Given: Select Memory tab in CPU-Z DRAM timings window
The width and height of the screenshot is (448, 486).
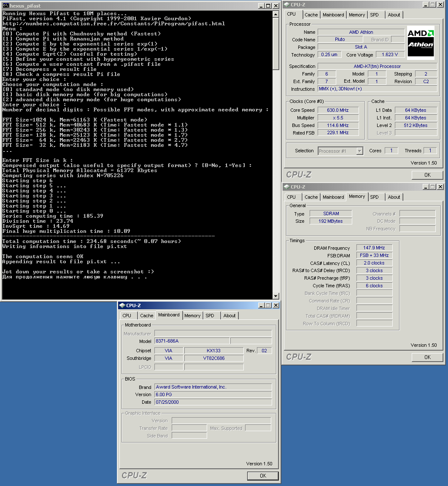Looking at the screenshot, I should click(x=357, y=197).
